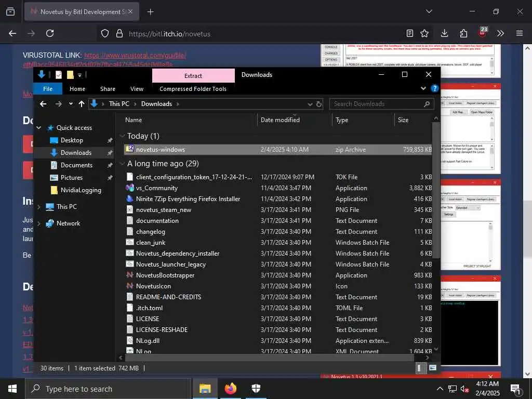The image size is (532, 399).
Task: Open Firefox from the taskbar
Action: [230, 389]
